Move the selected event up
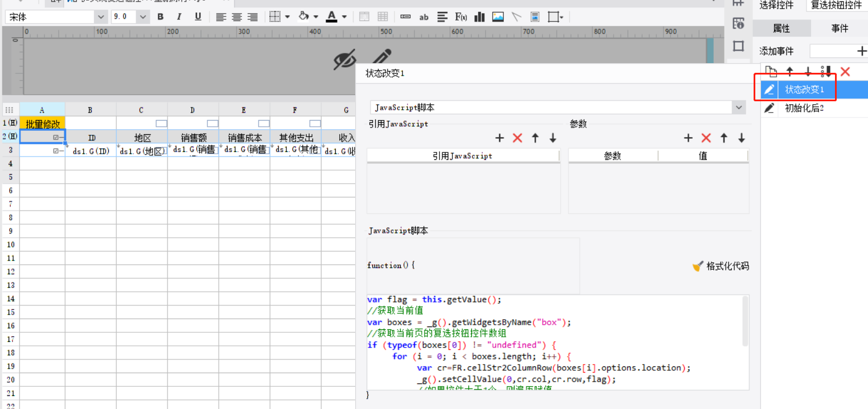 pyautogui.click(x=789, y=71)
